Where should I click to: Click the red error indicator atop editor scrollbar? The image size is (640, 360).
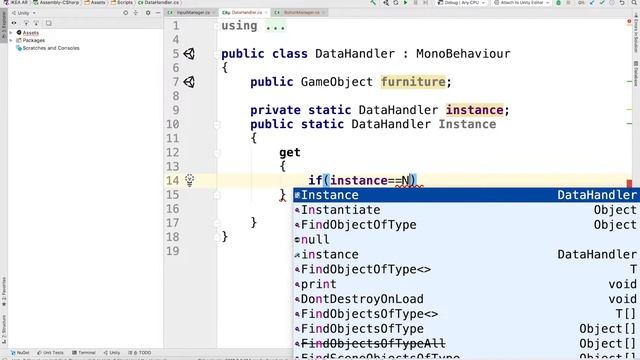(x=629, y=21)
